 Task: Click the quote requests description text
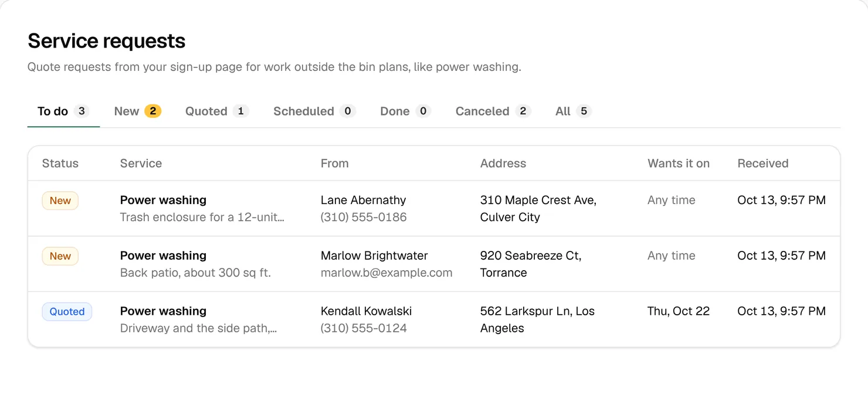[274, 67]
